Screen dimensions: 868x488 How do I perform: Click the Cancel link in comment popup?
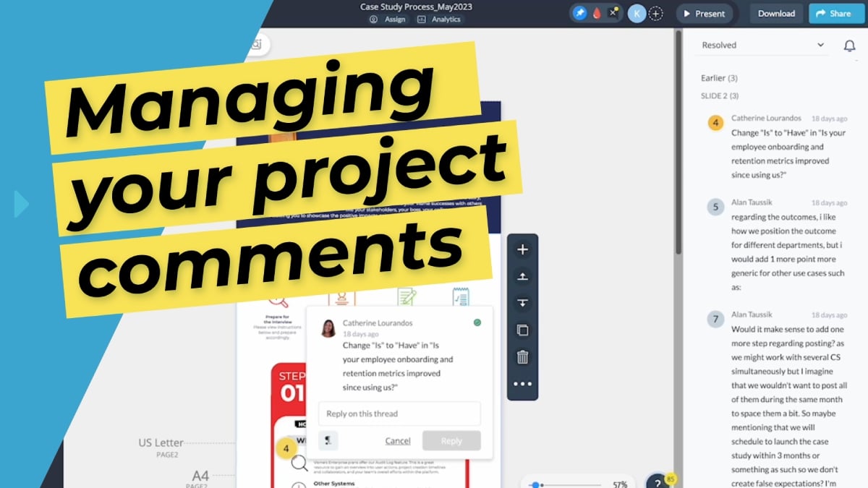(x=398, y=441)
